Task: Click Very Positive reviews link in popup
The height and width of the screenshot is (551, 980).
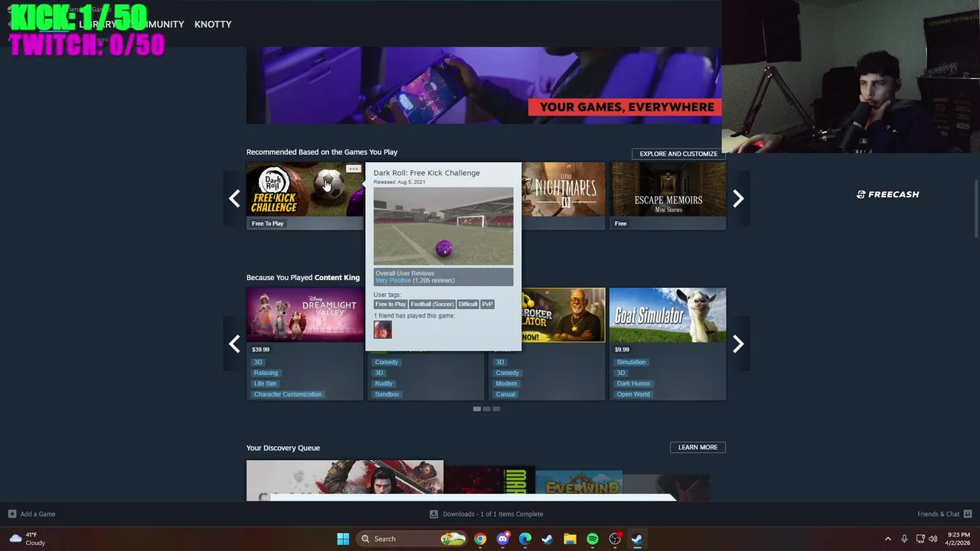Action: (x=393, y=281)
